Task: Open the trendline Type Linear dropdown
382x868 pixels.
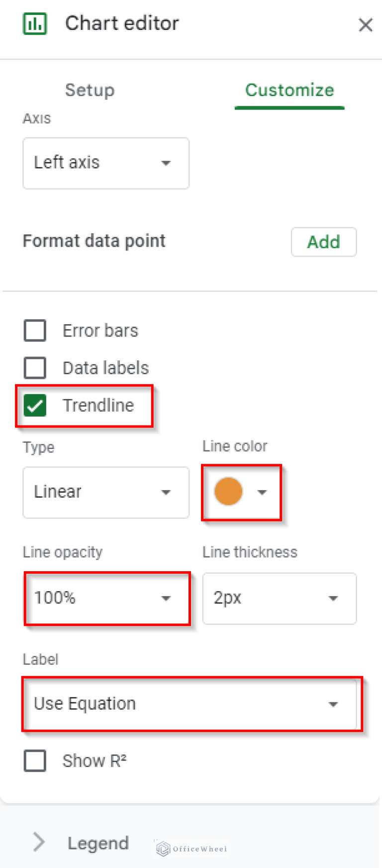Action: (x=106, y=492)
